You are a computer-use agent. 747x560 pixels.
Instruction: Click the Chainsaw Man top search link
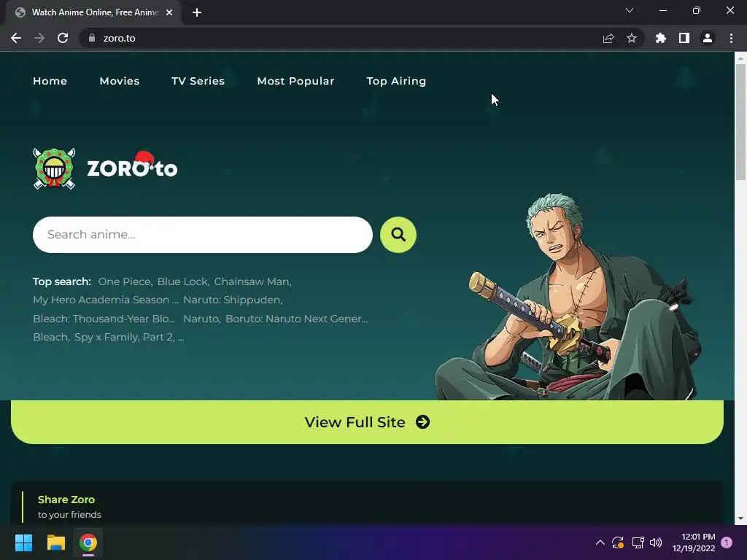(x=252, y=281)
